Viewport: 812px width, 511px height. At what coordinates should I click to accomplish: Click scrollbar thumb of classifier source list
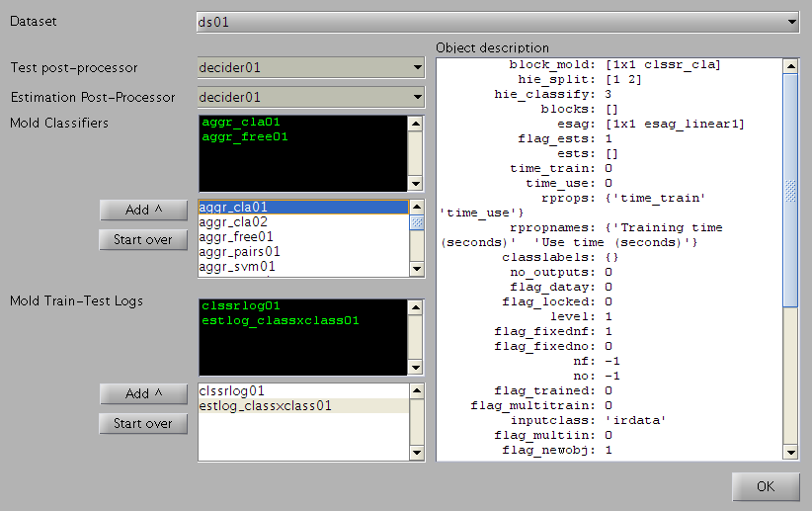pos(416,222)
